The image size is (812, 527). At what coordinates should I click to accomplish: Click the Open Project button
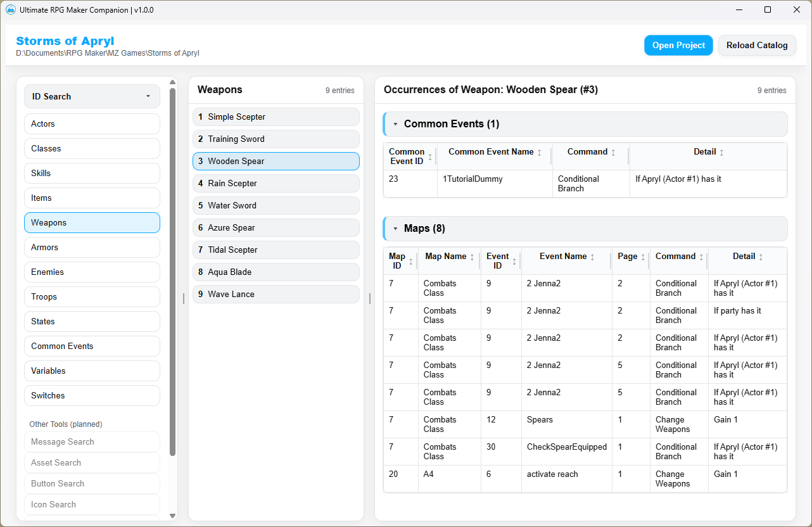click(678, 45)
